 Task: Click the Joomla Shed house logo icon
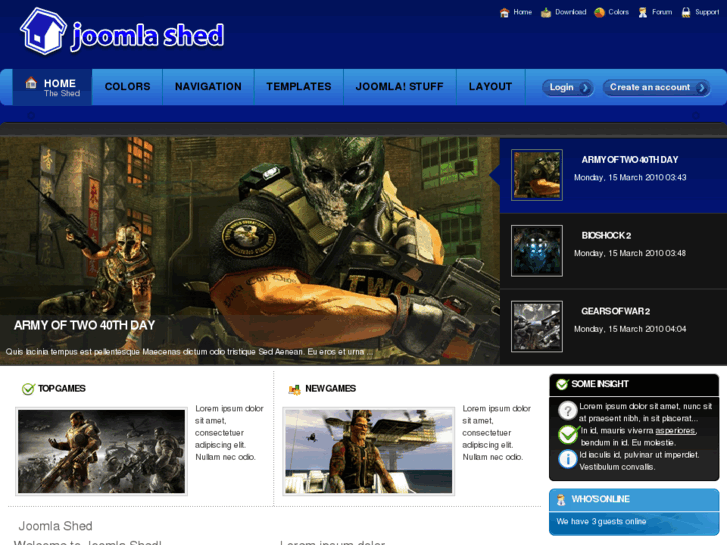[43, 32]
